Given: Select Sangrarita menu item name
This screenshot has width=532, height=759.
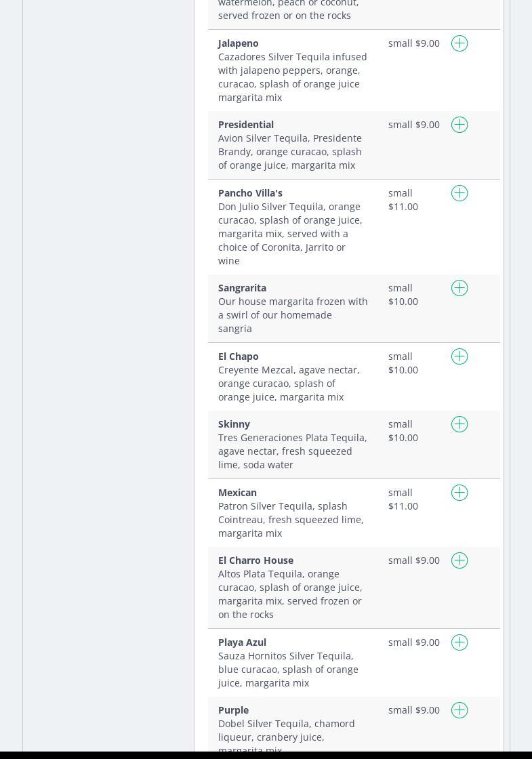Looking at the screenshot, I should (242, 288).
